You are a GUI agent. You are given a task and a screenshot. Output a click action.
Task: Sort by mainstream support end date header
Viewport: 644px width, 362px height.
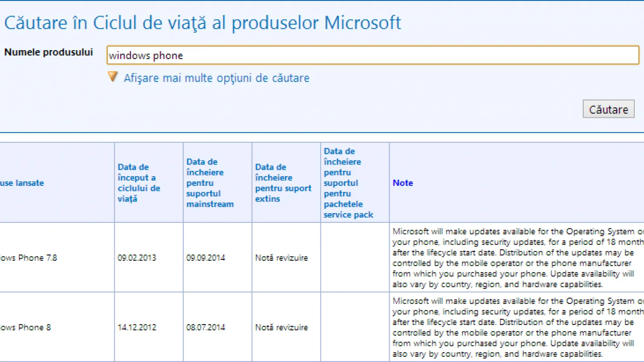click(210, 183)
